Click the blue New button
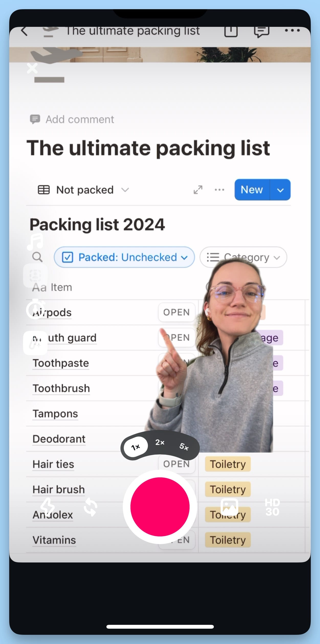The image size is (320, 644). pos(252,190)
